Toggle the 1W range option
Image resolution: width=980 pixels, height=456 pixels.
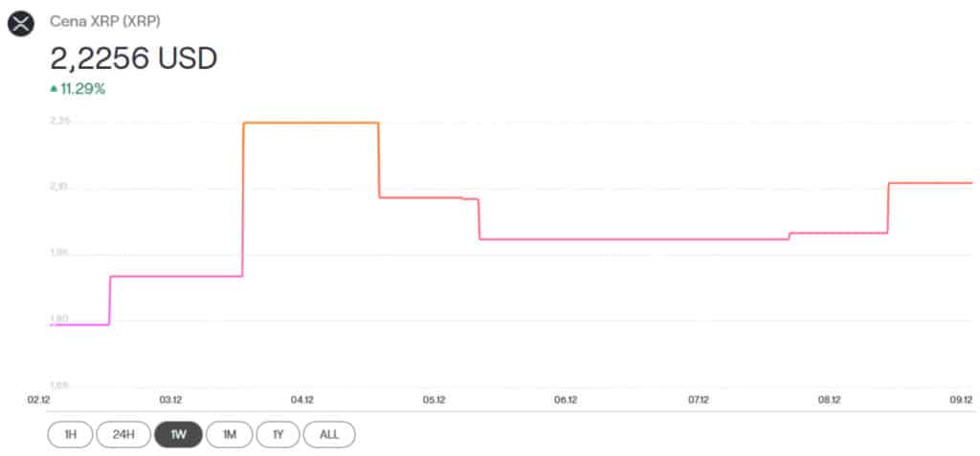178,434
